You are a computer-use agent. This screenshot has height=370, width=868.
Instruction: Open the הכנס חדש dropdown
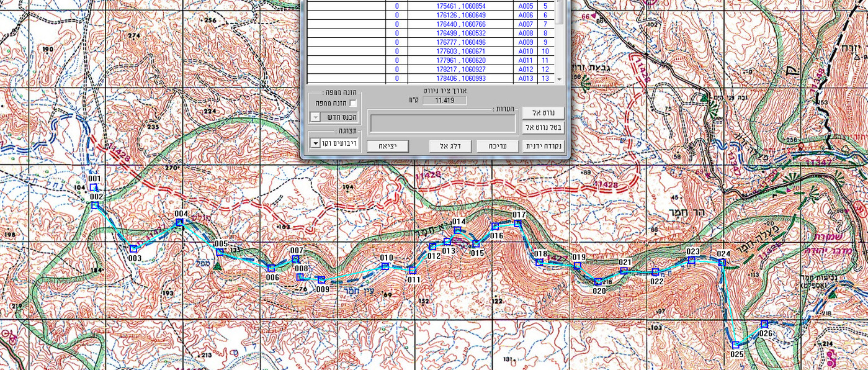315,117
